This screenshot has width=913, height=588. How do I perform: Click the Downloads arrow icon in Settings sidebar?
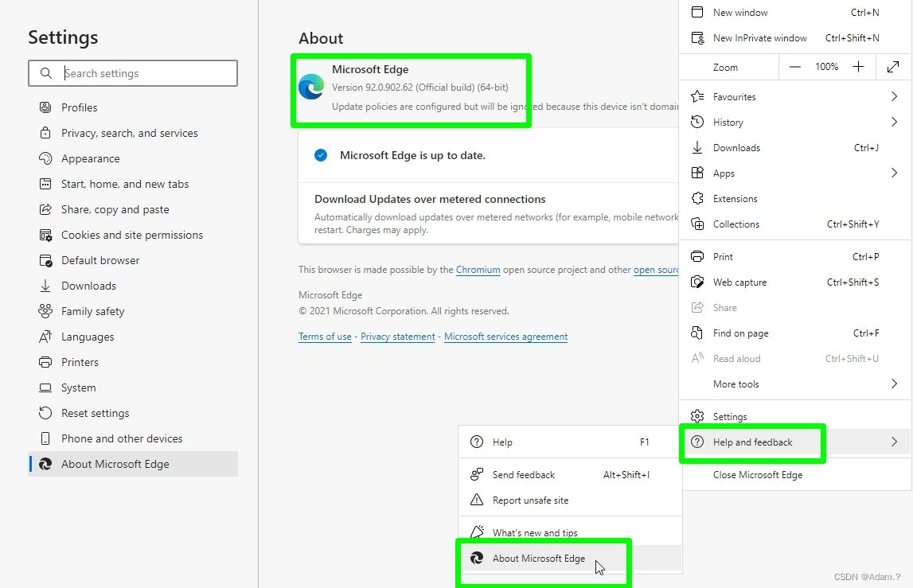(45, 286)
